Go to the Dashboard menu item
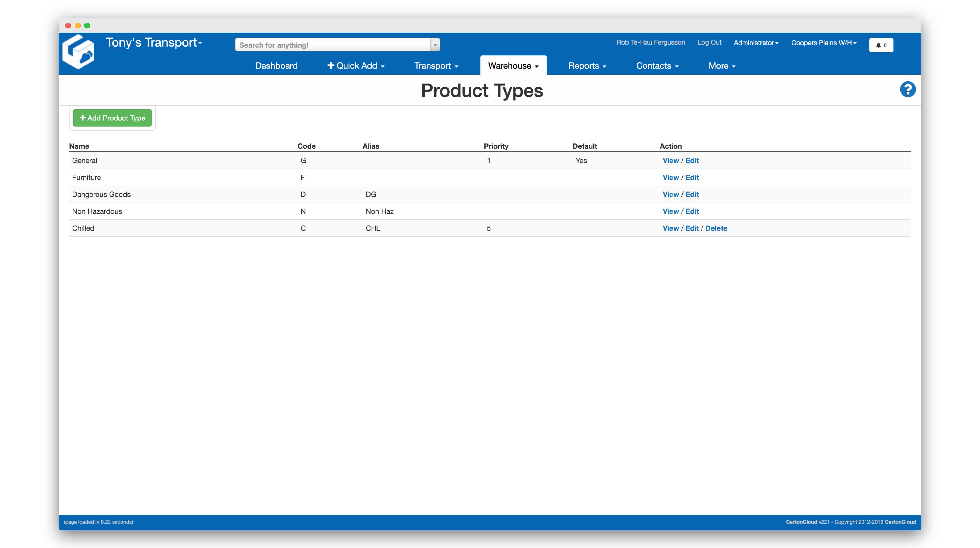The width and height of the screenshot is (980, 548). pos(276,66)
